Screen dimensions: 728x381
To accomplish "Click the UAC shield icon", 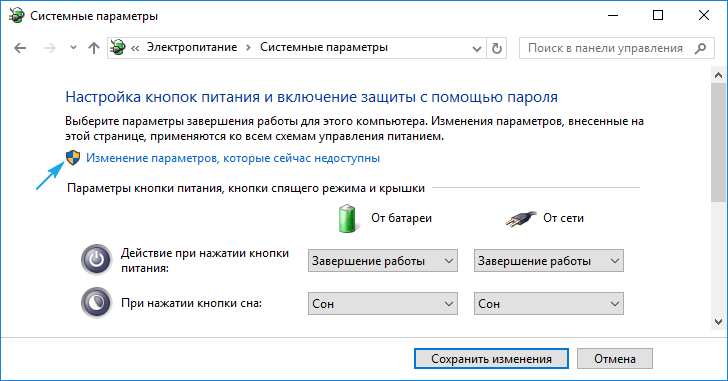I will [x=73, y=158].
